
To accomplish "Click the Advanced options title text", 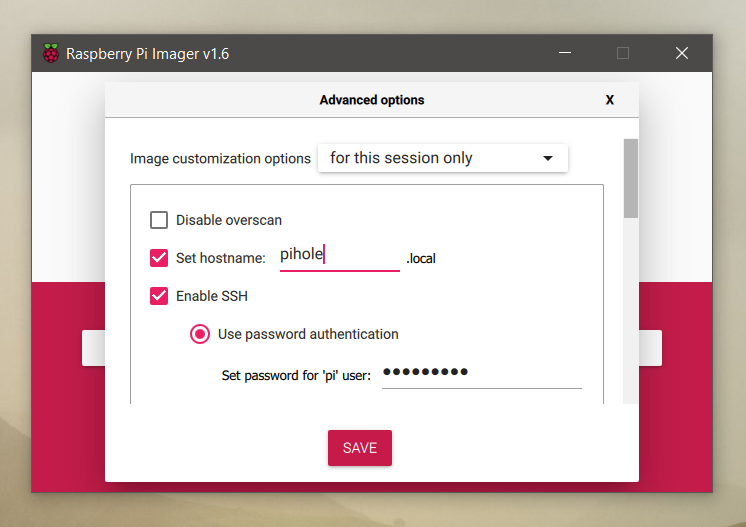I will (x=372, y=100).
